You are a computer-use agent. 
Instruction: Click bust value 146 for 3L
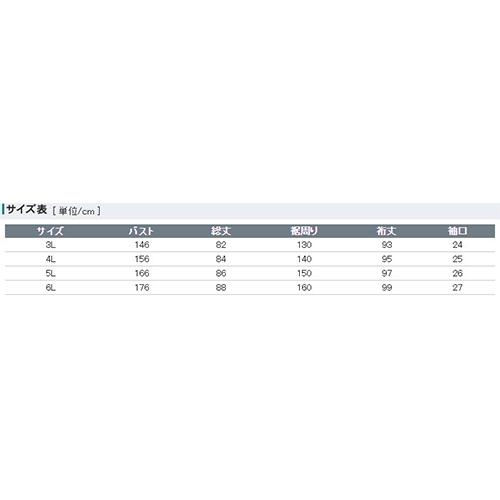[x=142, y=245]
